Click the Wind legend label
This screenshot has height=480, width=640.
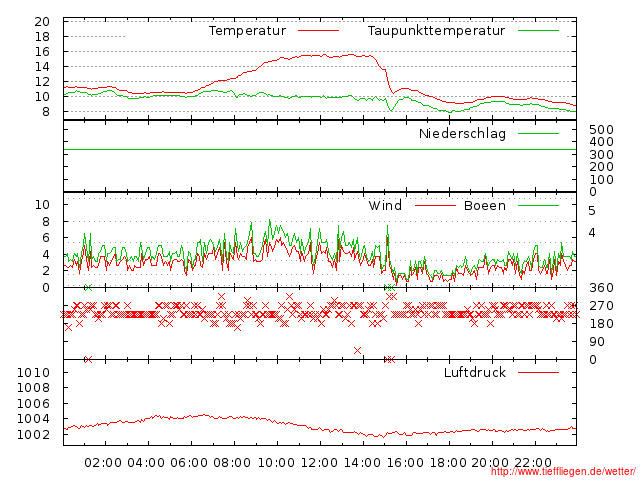pos(385,205)
